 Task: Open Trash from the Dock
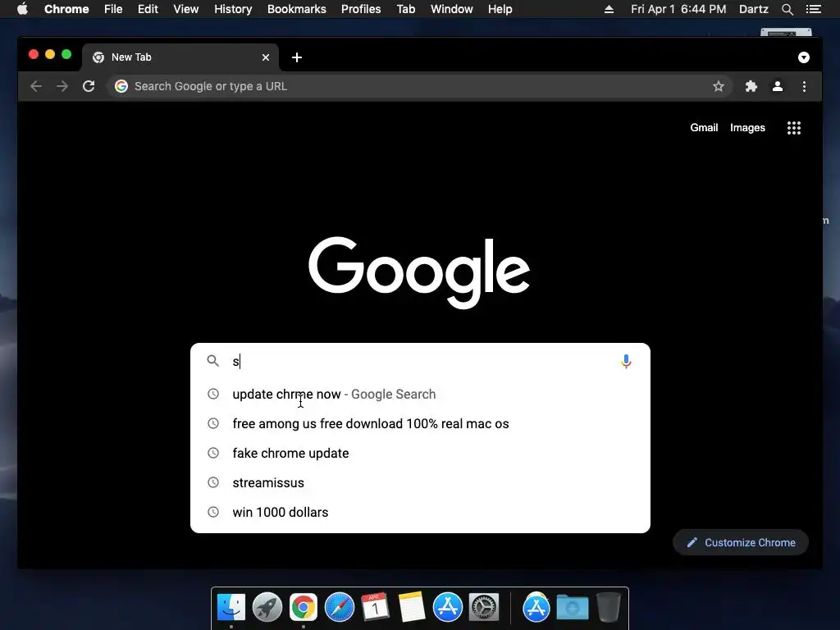pyautogui.click(x=609, y=608)
